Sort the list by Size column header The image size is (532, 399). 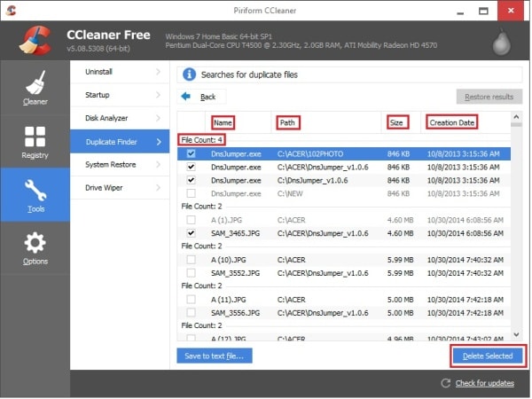397,121
